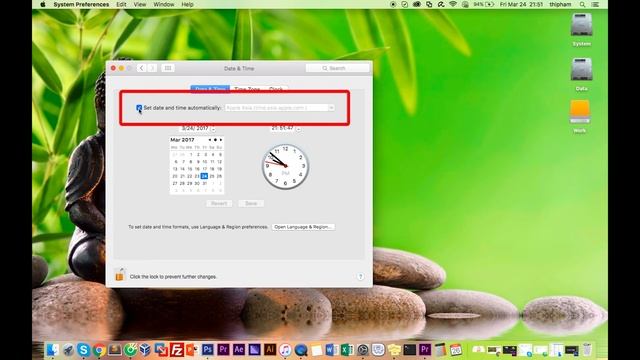The width and height of the screenshot is (640, 360).
Task: Select day 24 in the calendar
Action: tap(204, 176)
